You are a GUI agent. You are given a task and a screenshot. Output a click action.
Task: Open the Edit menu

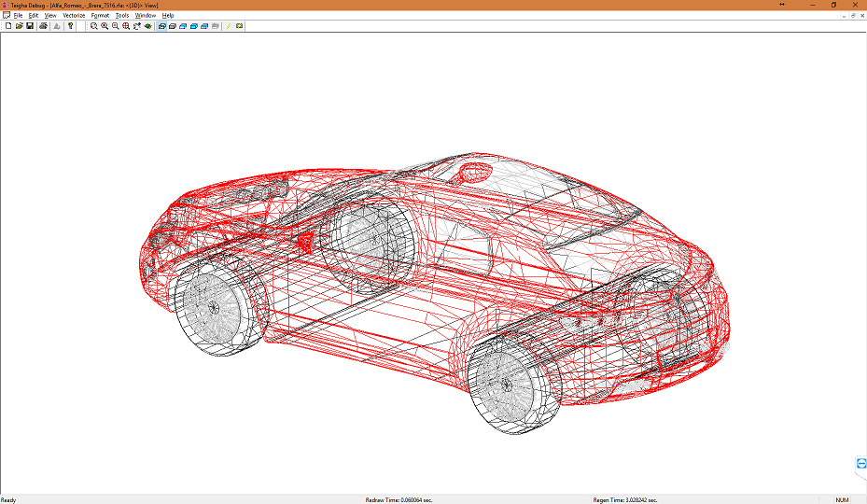coord(34,16)
